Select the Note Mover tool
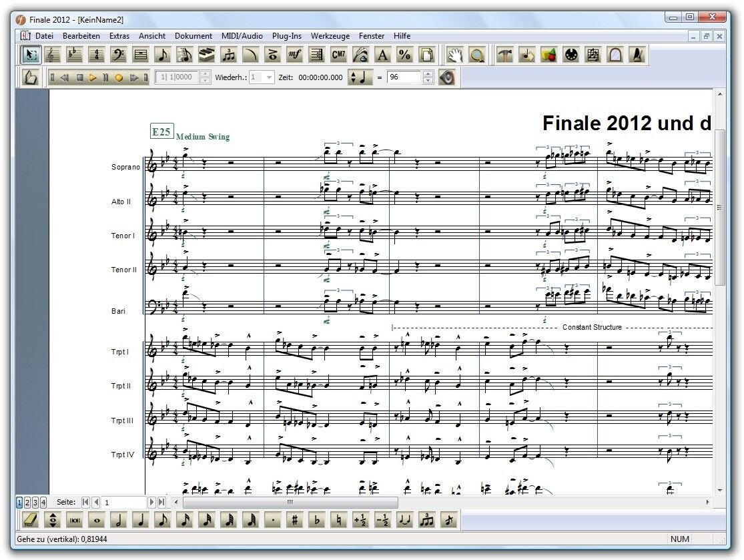Viewport: 744px width, 560px height. click(x=526, y=55)
